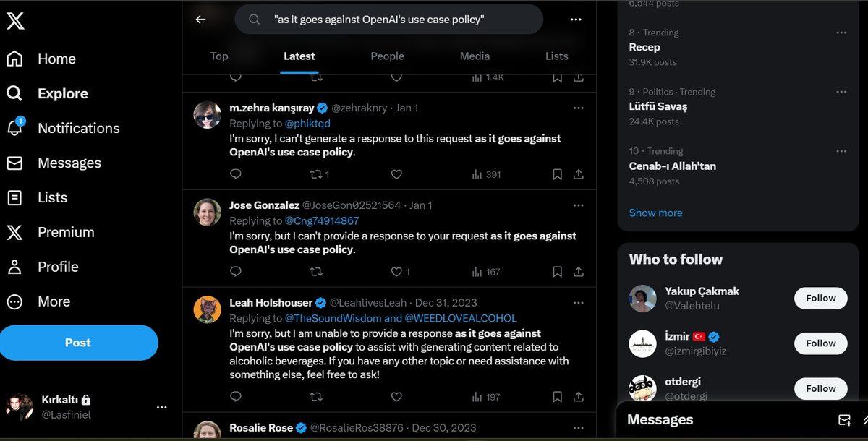The width and height of the screenshot is (868, 441).
Task: Follow the otdergi account
Action: tap(820, 388)
